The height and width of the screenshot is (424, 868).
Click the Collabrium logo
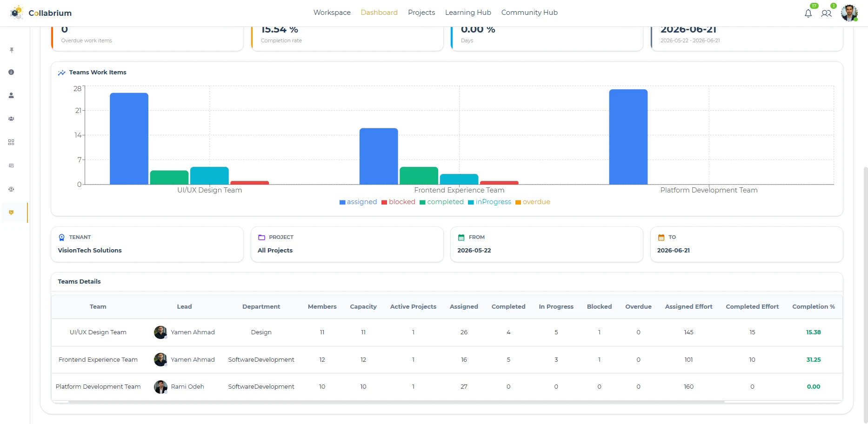[40, 13]
